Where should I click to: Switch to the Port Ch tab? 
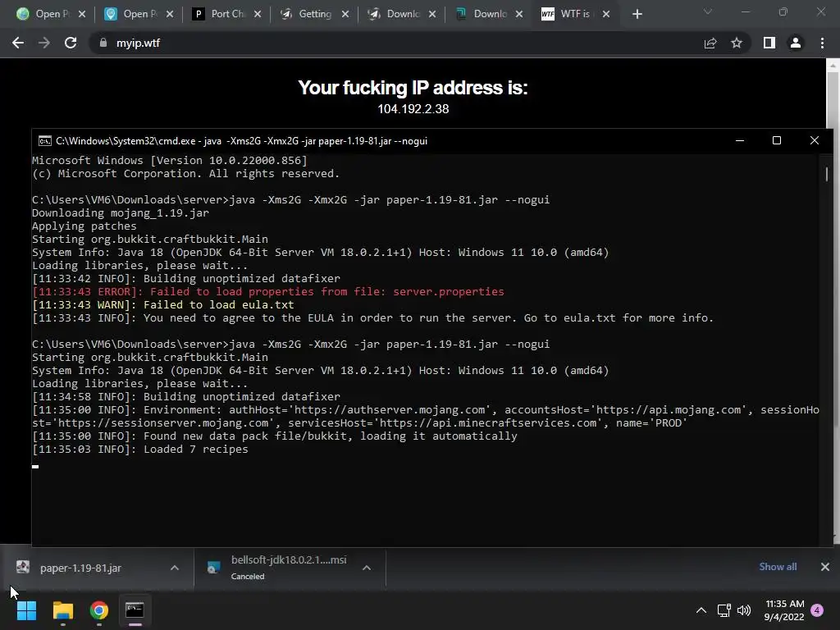point(220,14)
